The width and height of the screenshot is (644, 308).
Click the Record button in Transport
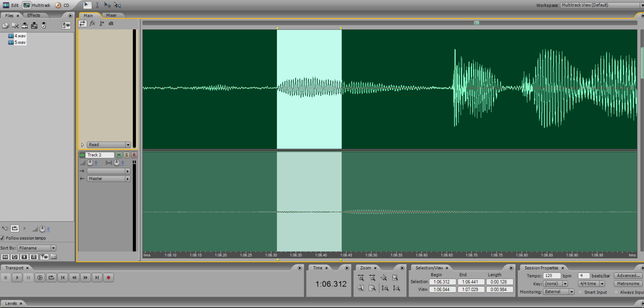coord(108,277)
